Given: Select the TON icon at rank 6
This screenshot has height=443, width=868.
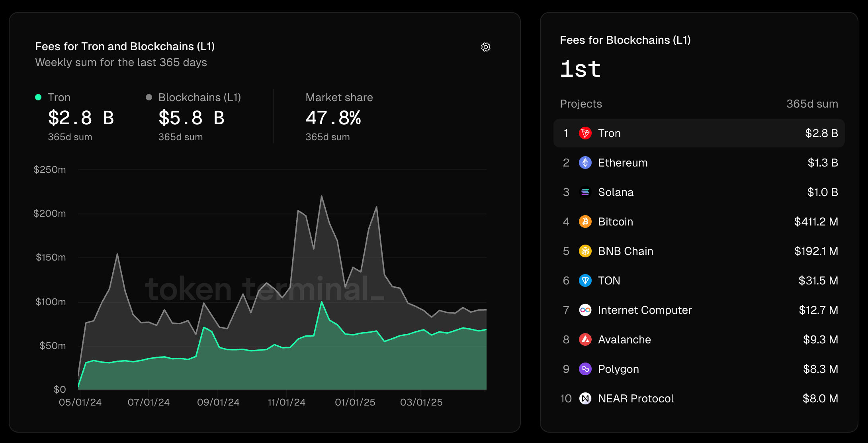Looking at the screenshot, I should (x=585, y=280).
